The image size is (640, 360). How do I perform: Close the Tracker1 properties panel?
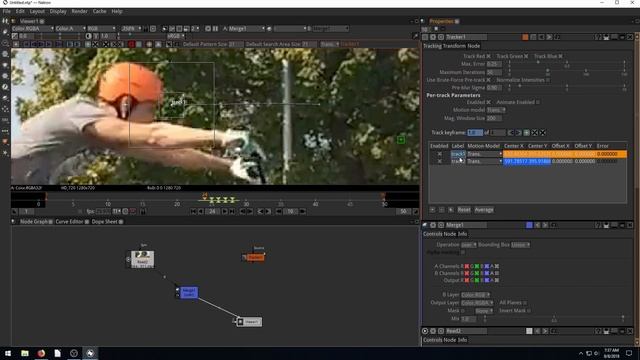630,37
